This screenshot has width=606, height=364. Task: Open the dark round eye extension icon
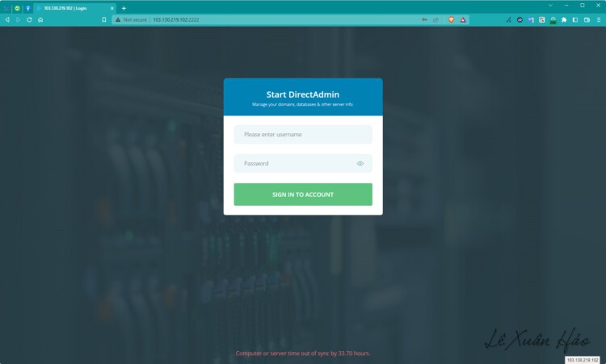pos(520,19)
